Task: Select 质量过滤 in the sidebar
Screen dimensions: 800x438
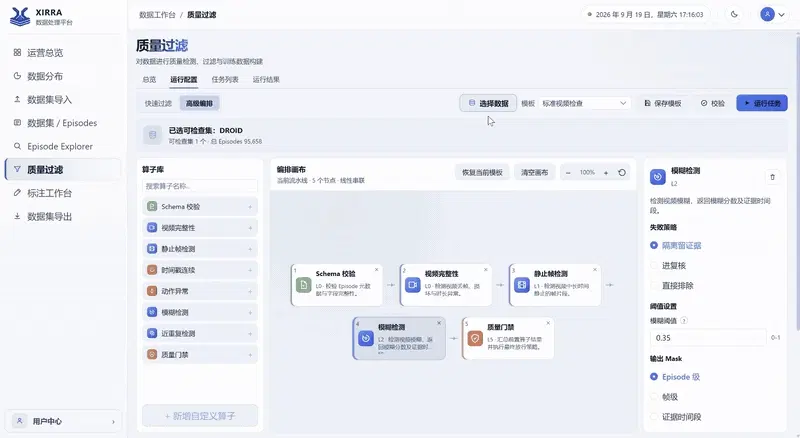Action: coord(63,169)
